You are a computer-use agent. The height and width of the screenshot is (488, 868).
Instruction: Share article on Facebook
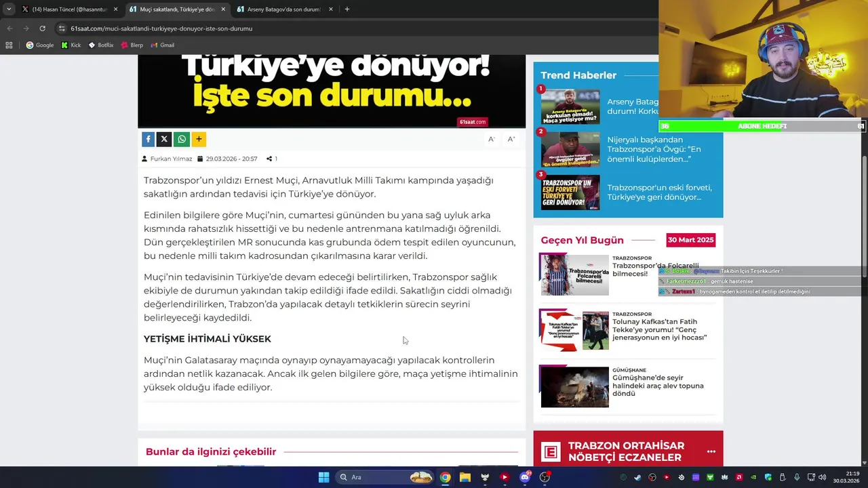coord(148,139)
